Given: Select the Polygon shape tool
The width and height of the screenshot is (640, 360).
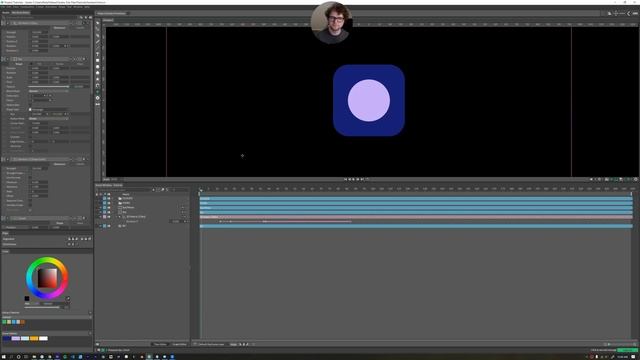Looking at the screenshot, I should pyautogui.click(x=98, y=73).
